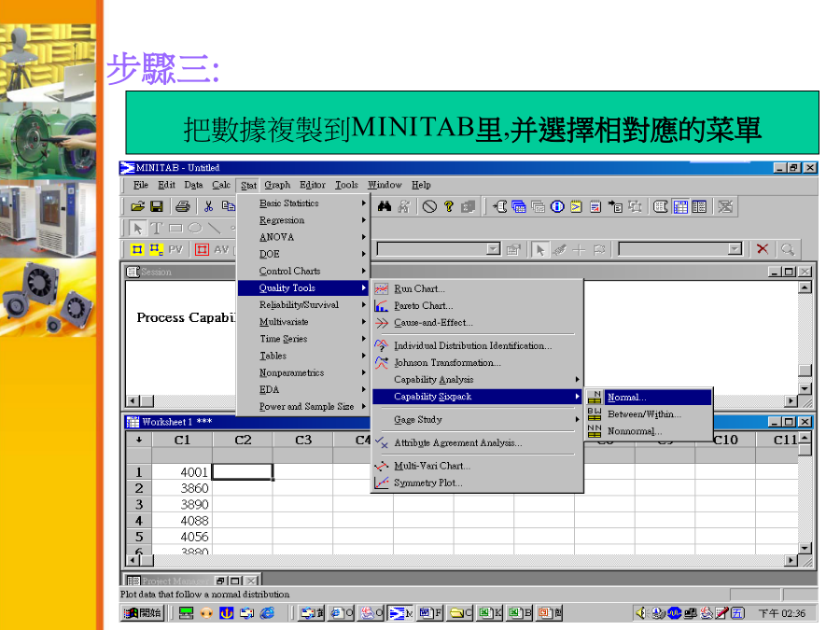Image resolution: width=840 pixels, height=630 pixels.
Task: Open the Calc menu
Action: (221, 185)
